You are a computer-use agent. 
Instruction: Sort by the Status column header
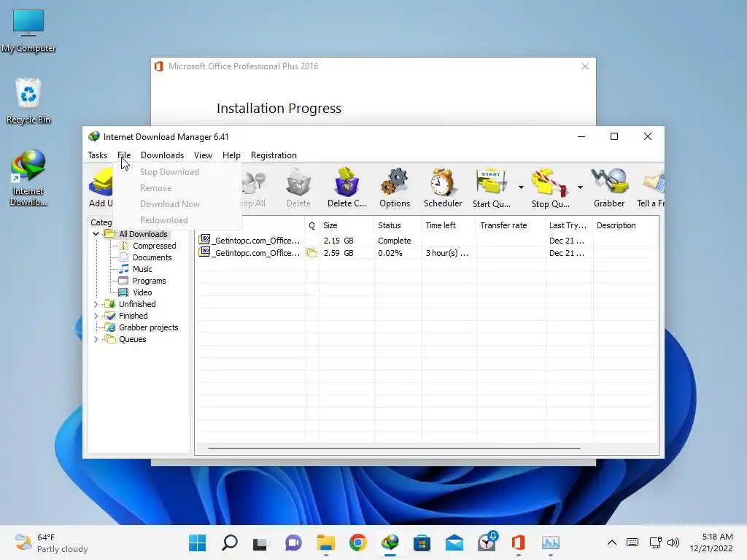398,225
